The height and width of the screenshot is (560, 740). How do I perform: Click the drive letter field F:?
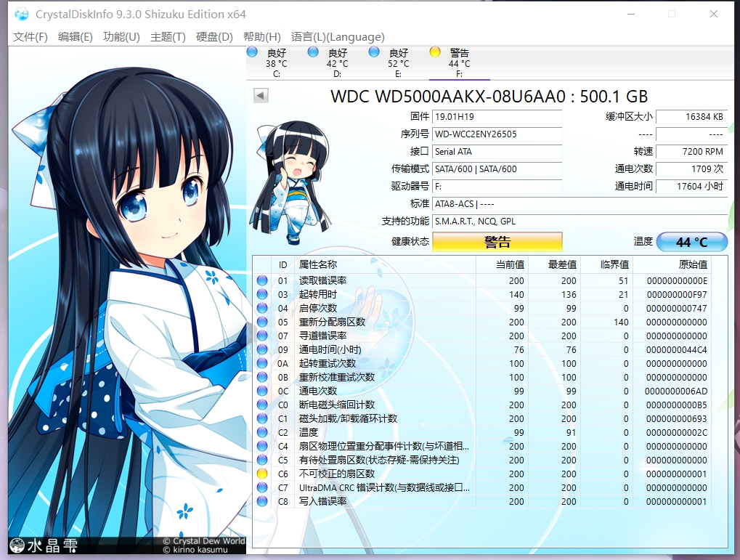tap(497, 187)
